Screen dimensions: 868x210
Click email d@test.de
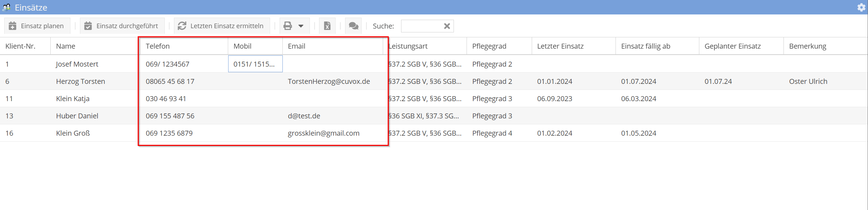pos(304,116)
